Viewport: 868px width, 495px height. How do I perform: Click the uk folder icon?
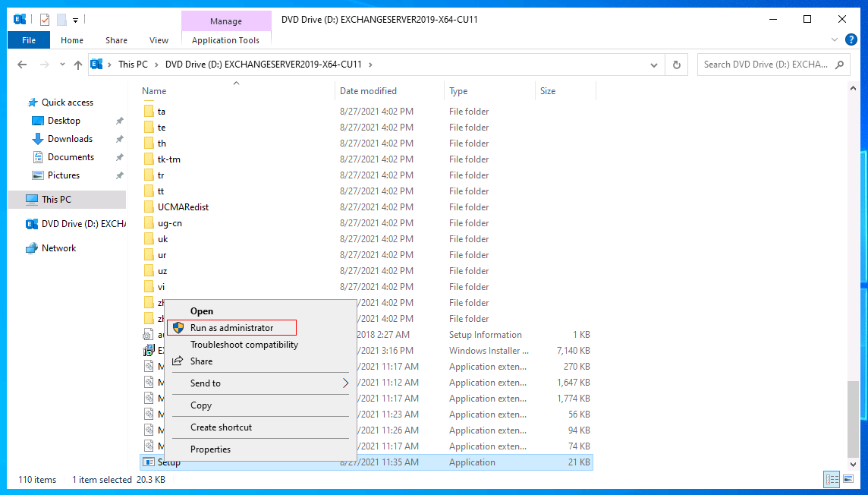tap(149, 239)
